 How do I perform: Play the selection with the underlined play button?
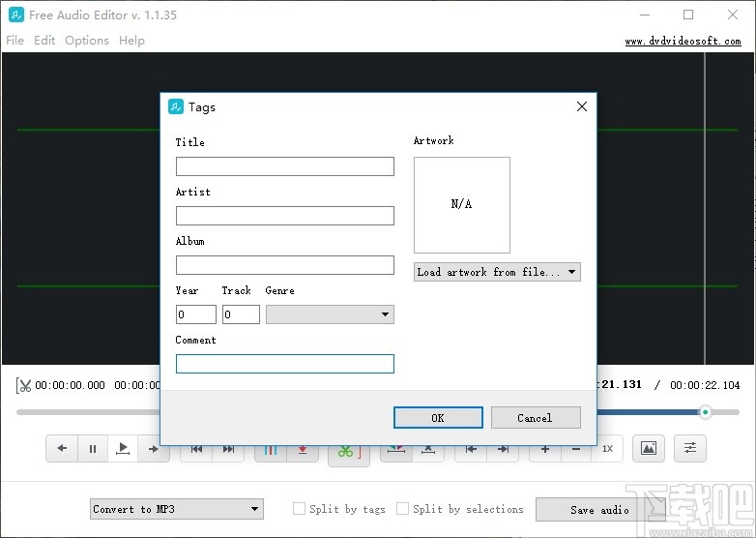[123, 449]
